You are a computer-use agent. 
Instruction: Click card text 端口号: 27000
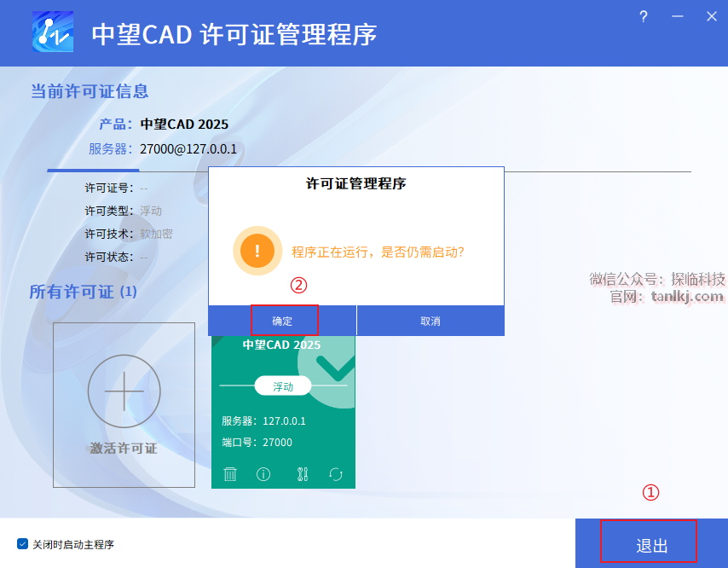(x=257, y=442)
